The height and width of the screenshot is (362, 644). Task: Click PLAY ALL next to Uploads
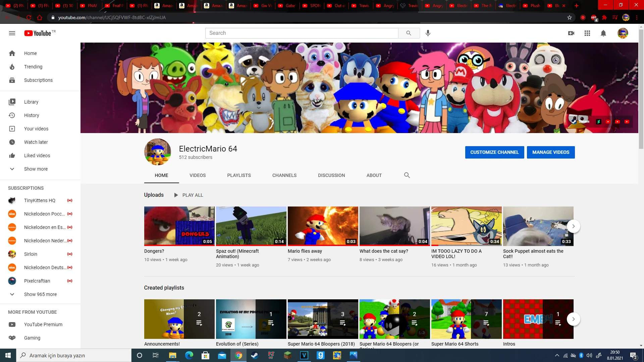point(192,195)
